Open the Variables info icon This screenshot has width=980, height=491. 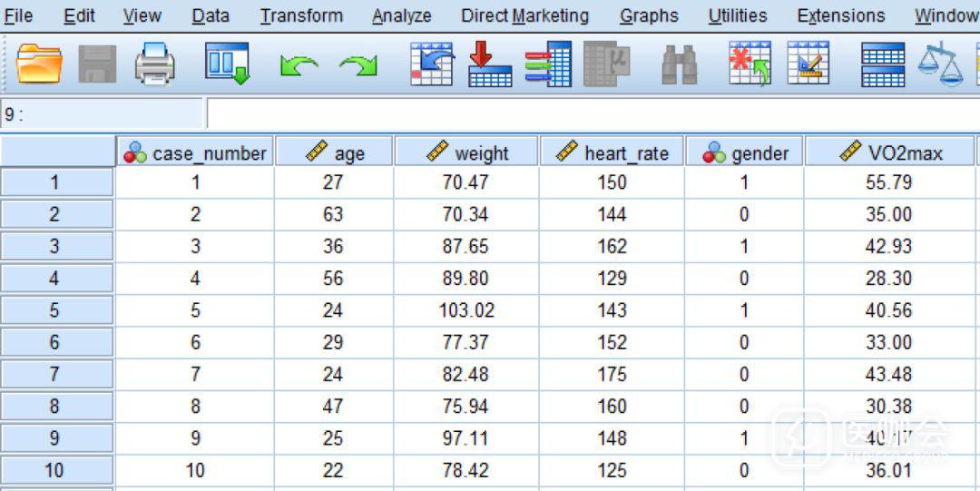[x=548, y=64]
